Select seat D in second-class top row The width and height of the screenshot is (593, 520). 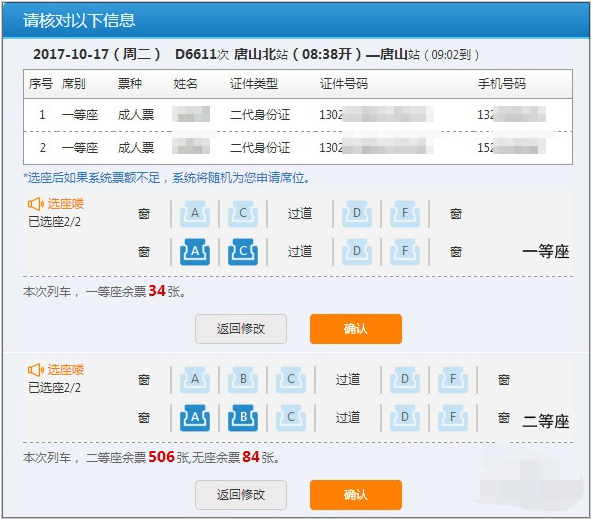(x=405, y=380)
